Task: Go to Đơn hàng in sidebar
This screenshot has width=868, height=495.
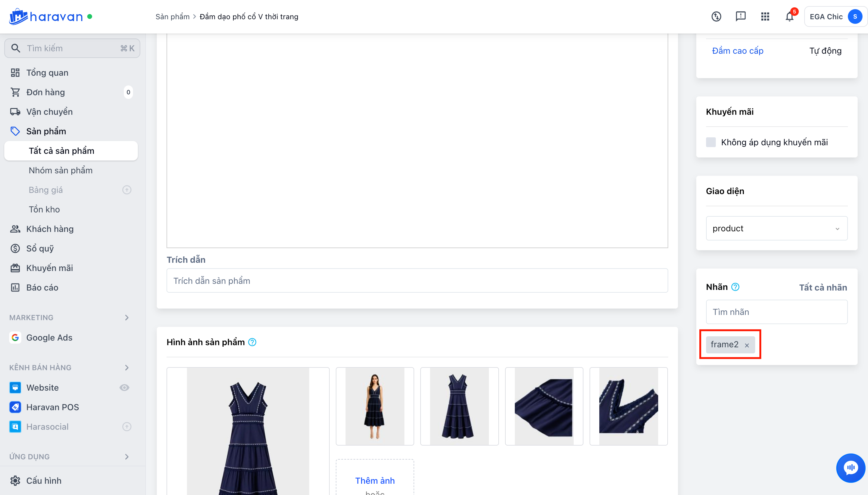Action: pos(45,92)
